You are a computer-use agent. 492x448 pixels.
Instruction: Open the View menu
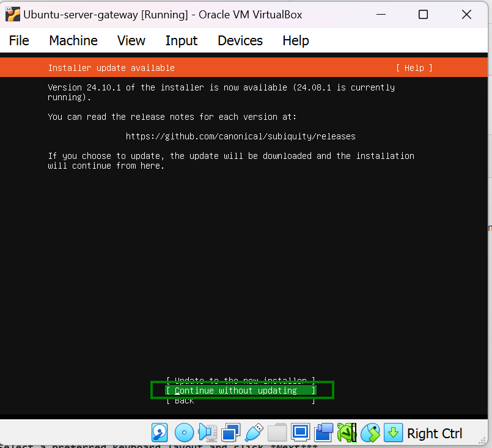[x=131, y=40]
